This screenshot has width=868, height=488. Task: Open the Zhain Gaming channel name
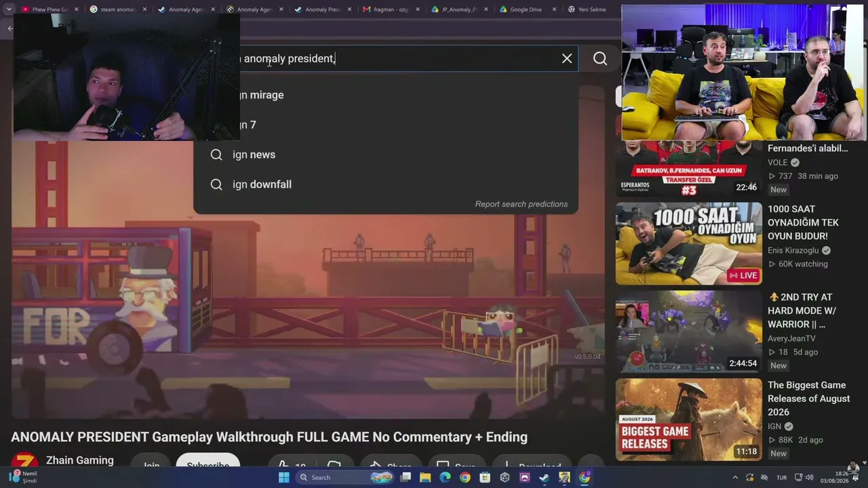(80, 460)
